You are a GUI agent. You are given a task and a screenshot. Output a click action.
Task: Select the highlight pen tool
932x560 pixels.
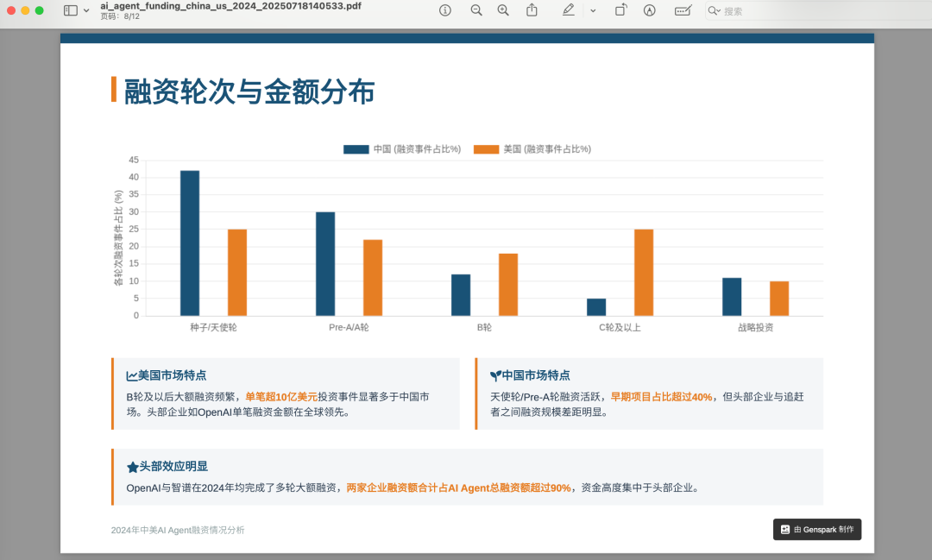coord(568,10)
